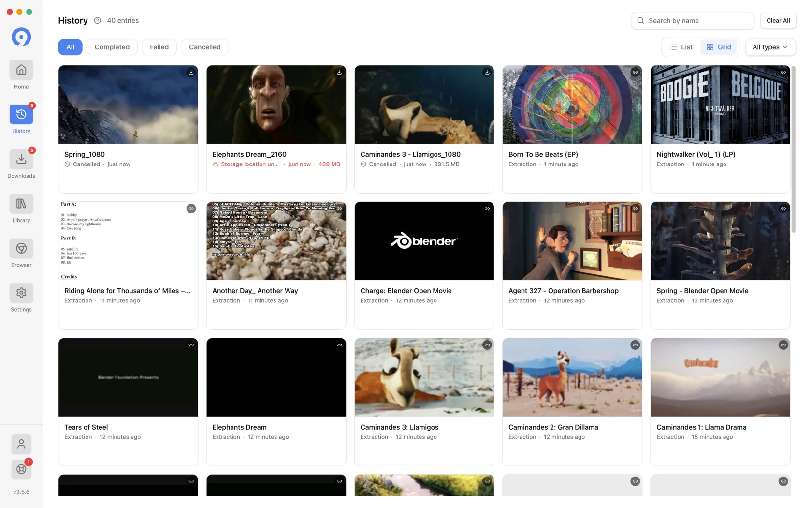Click the link icon on Born To Be Beats card

coord(635,72)
